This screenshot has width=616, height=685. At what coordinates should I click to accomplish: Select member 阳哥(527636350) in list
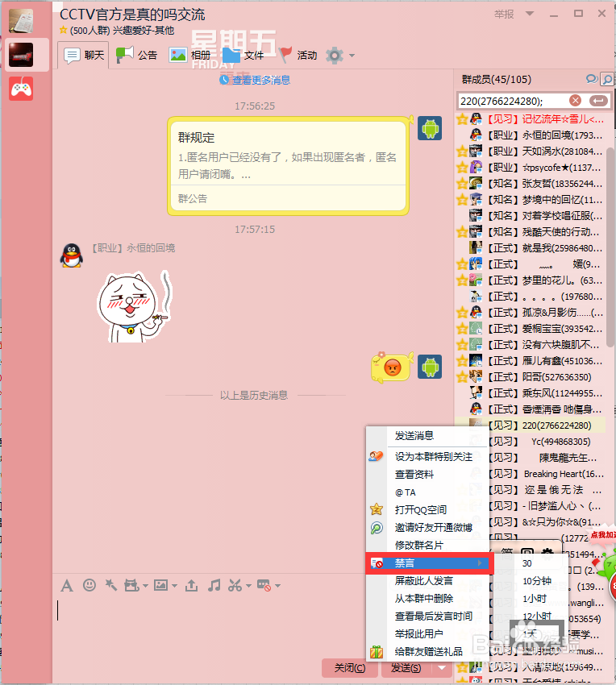click(531, 377)
